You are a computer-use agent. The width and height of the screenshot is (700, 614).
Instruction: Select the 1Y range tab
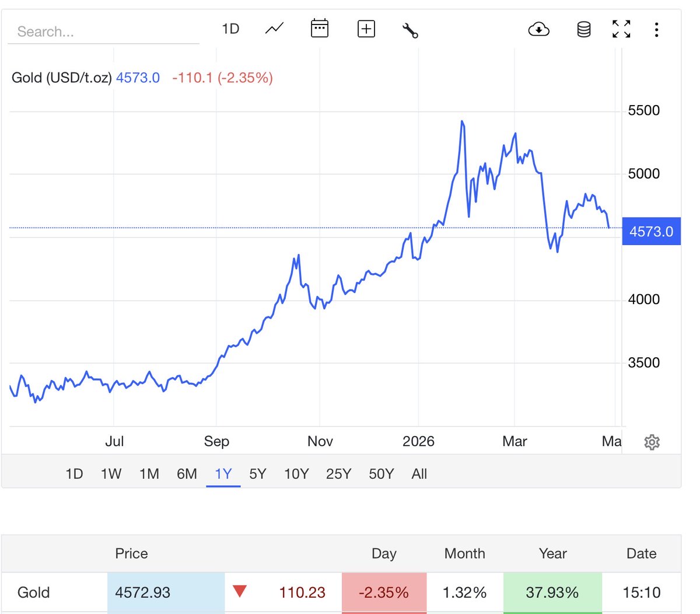(x=223, y=474)
